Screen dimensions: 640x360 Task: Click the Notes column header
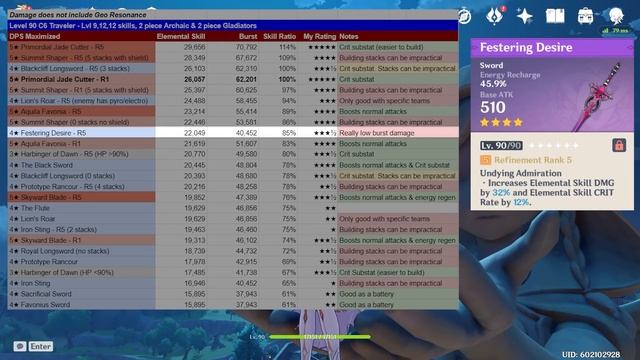[x=349, y=36]
